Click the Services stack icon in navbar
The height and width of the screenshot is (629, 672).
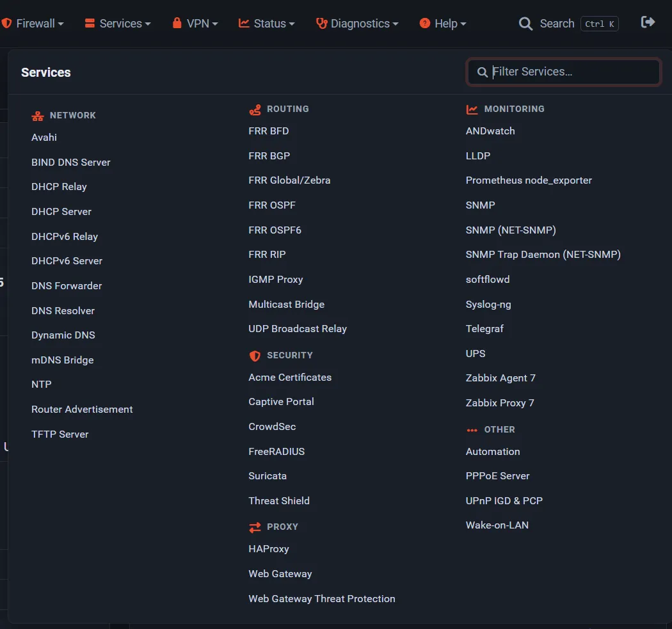[90, 23]
